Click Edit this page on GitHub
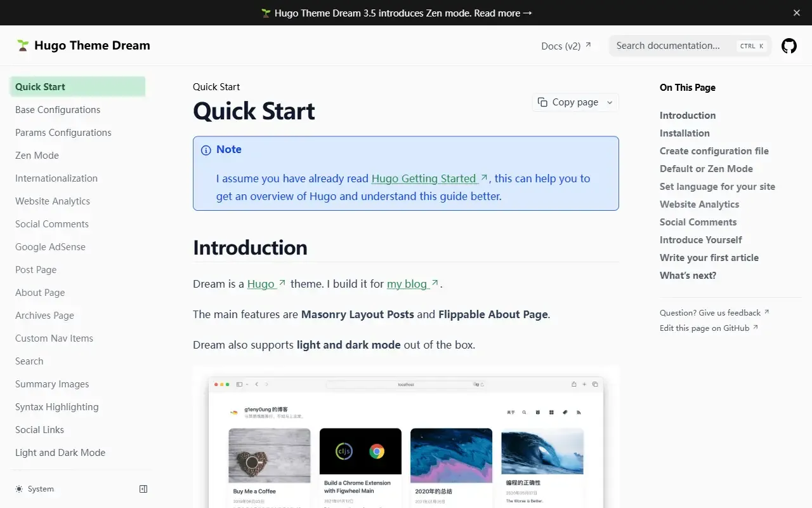 tap(709, 328)
